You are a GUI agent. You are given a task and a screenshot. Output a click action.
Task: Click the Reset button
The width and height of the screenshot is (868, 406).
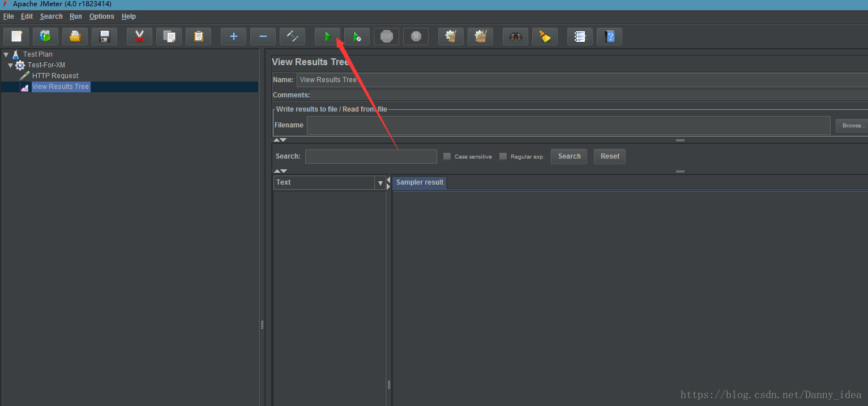(610, 156)
